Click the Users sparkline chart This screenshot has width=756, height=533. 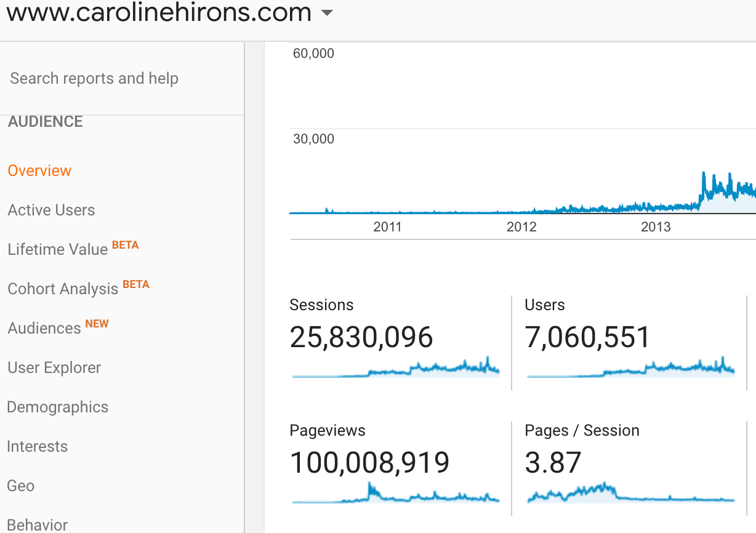coord(631,366)
